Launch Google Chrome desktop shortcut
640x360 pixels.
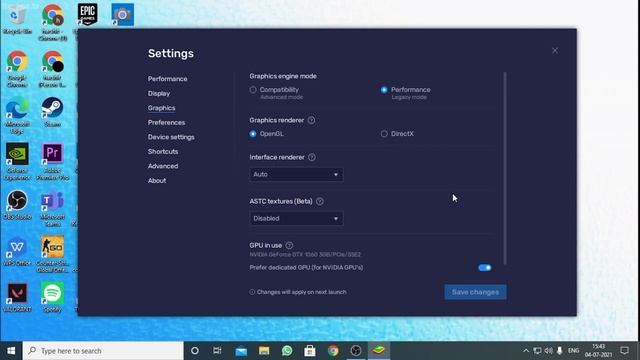17,69
